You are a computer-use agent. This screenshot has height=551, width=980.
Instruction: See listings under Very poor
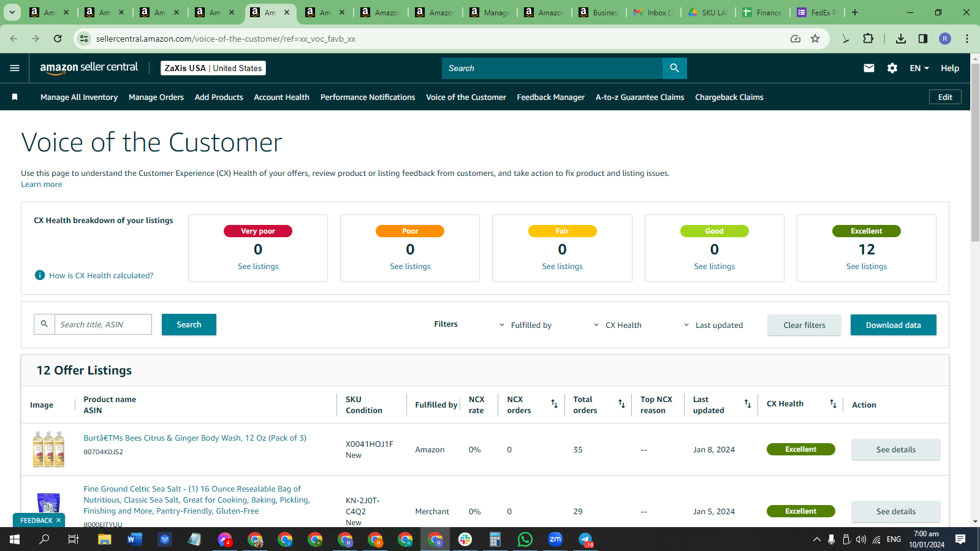point(258,267)
